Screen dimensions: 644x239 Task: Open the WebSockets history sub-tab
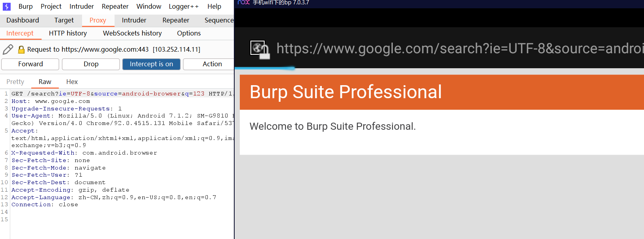point(133,34)
